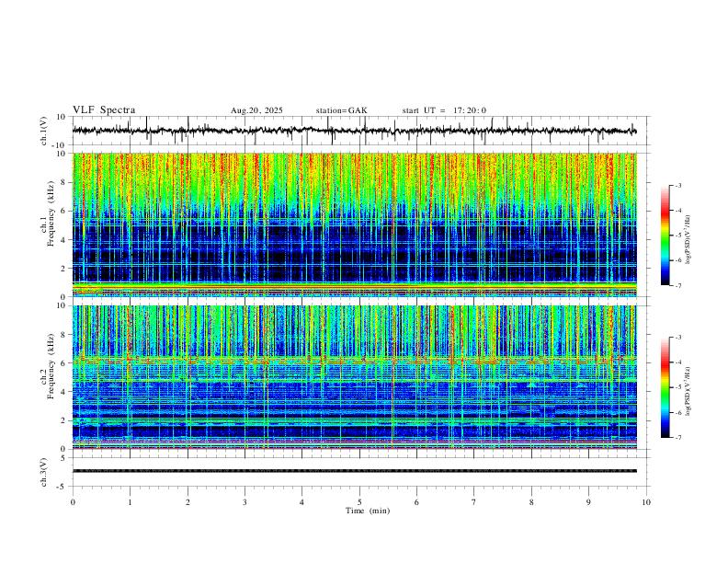Click the "VLF Spectra" plot title

pyautogui.click(x=104, y=110)
